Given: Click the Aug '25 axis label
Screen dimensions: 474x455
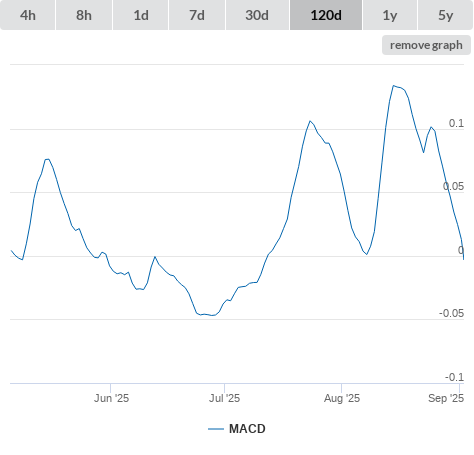Looking at the screenshot, I should pyautogui.click(x=342, y=398).
